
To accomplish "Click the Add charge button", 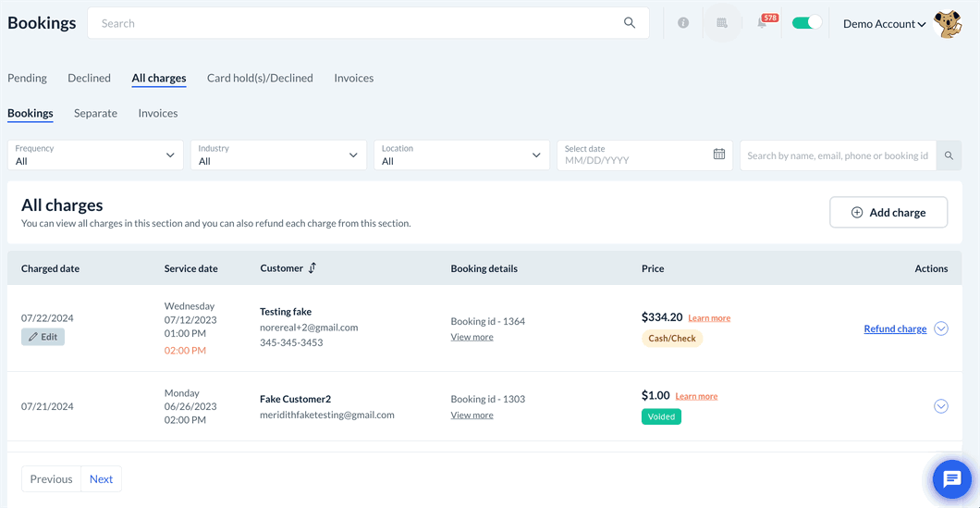I will [888, 212].
